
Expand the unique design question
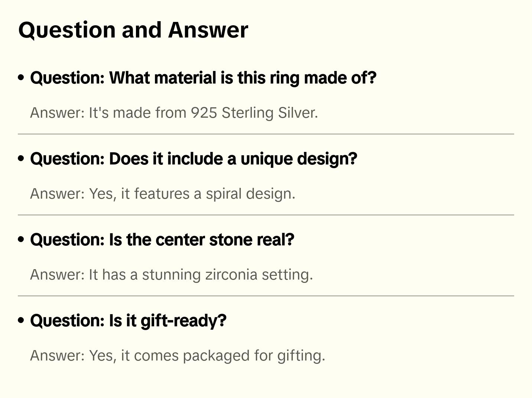(x=194, y=159)
